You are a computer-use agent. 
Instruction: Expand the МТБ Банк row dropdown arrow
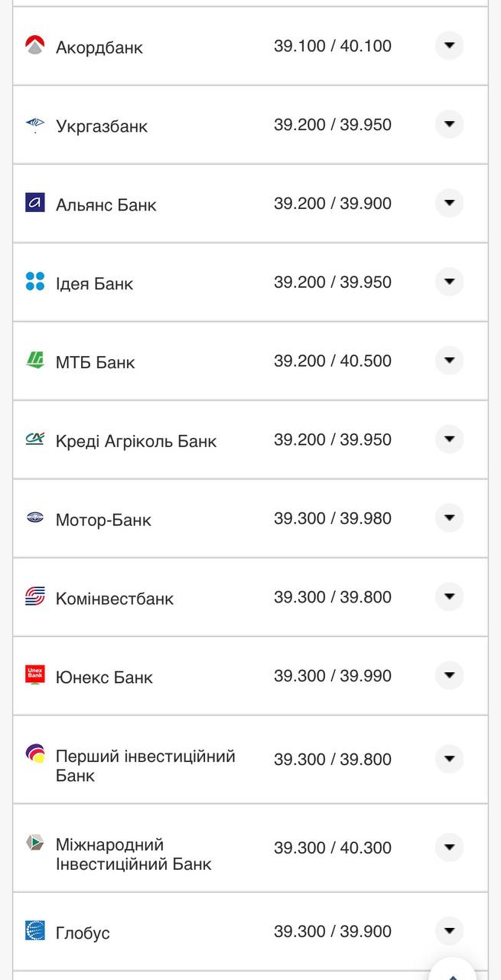(x=449, y=361)
